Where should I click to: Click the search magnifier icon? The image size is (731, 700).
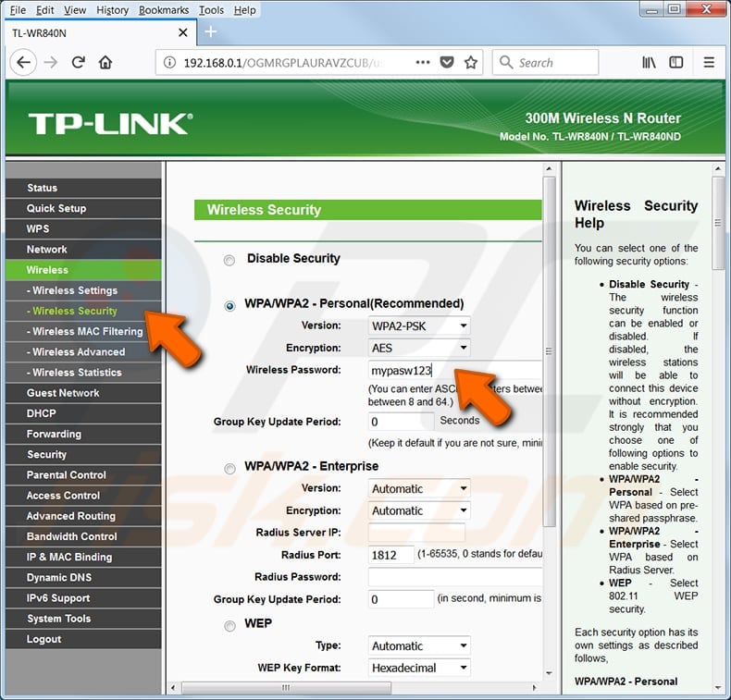click(506, 62)
